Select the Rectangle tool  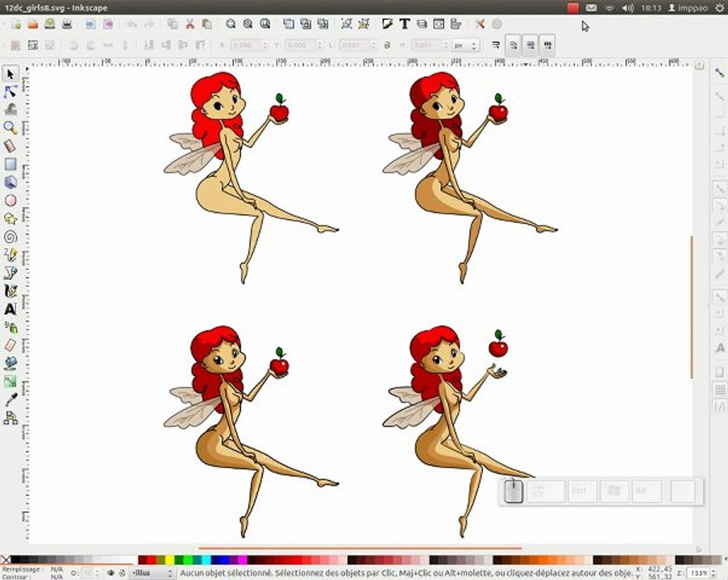(10, 164)
